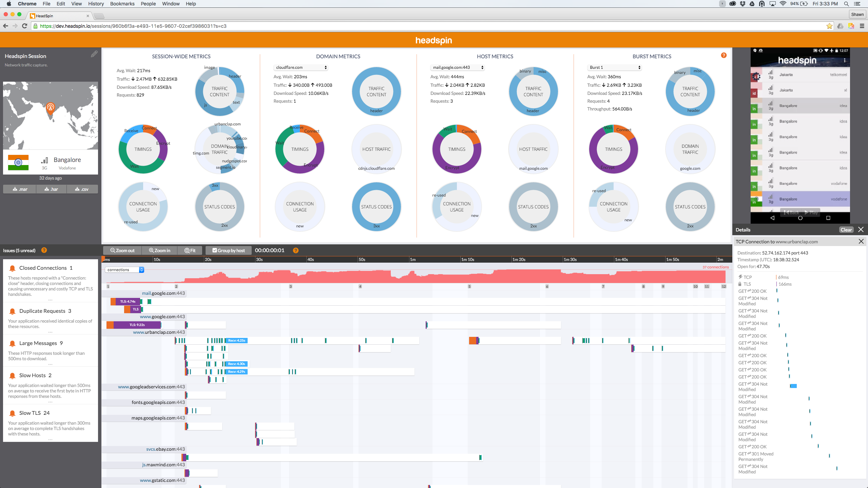Click the Clear button in Details
The height and width of the screenshot is (488, 868).
(x=846, y=229)
